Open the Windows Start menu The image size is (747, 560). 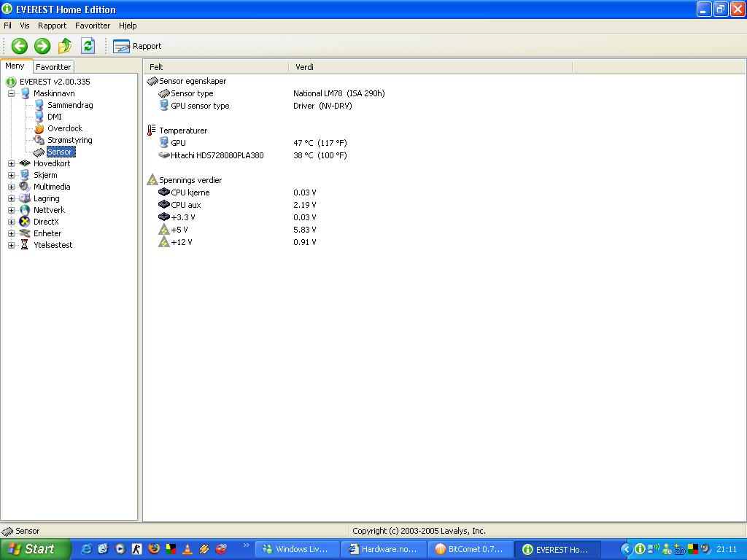click(x=35, y=549)
